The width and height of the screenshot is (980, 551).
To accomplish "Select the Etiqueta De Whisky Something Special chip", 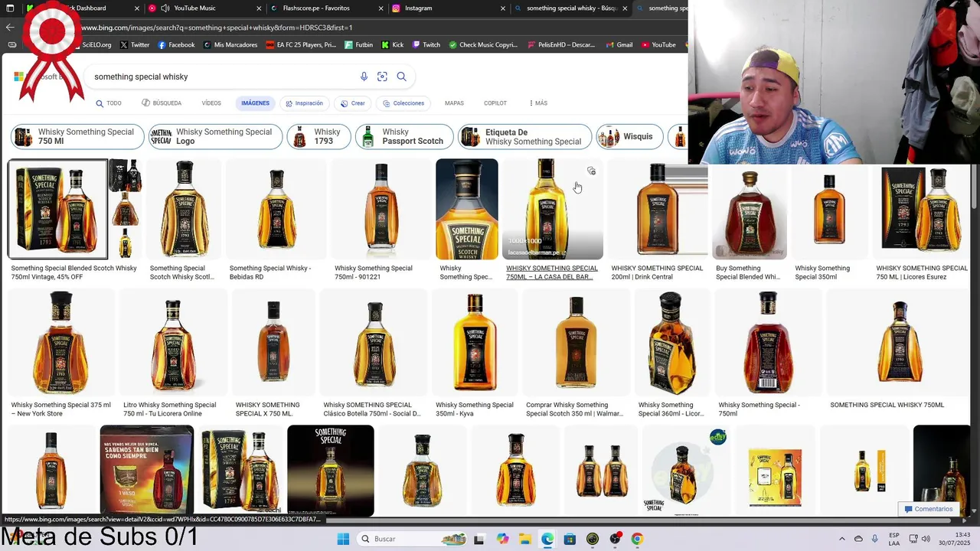I will tap(524, 136).
